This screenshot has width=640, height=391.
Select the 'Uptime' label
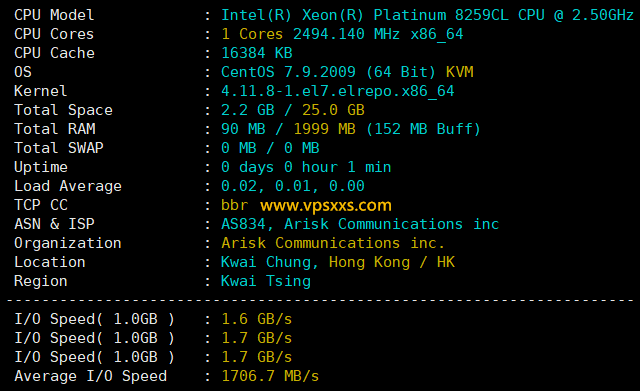(41, 167)
